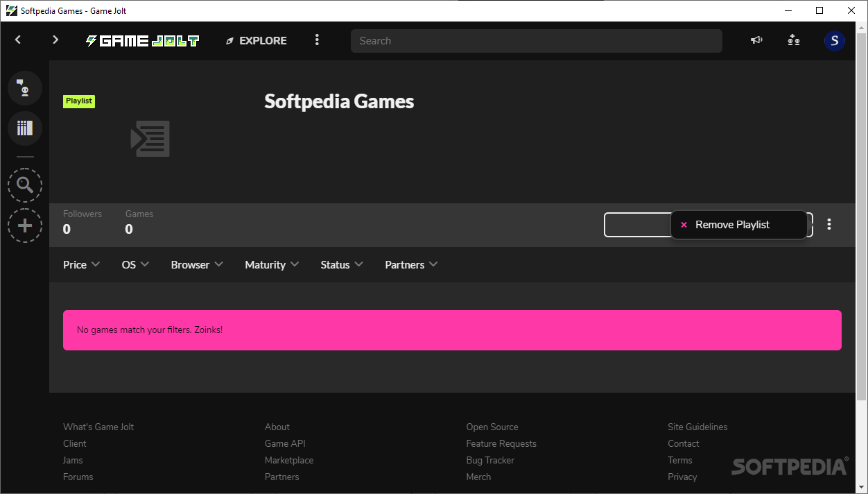Open the Privacy footer link

click(x=682, y=477)
